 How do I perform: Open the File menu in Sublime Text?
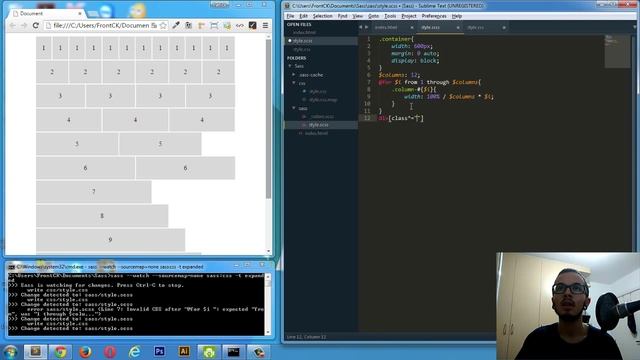[x=290, y=16]
